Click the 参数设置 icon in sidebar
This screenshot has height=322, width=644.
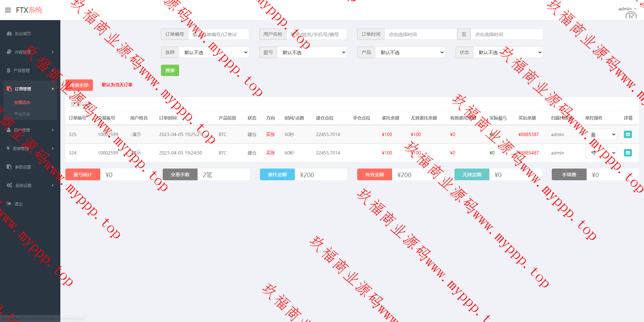[9, 167]
